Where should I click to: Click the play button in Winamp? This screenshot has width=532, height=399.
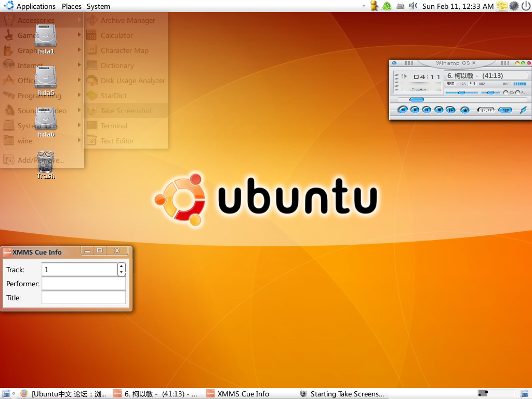(415, 110)
